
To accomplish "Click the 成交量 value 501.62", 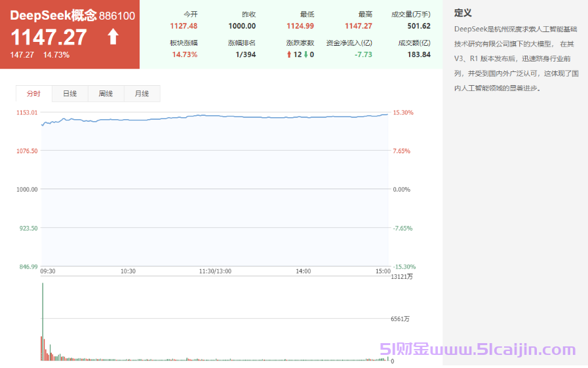I will 420,26.
